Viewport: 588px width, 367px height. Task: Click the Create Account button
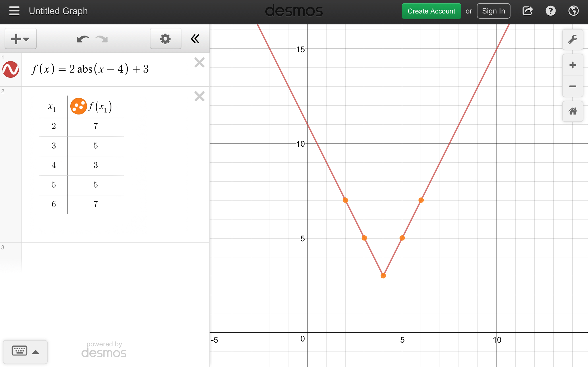click(x=431, y=11)
